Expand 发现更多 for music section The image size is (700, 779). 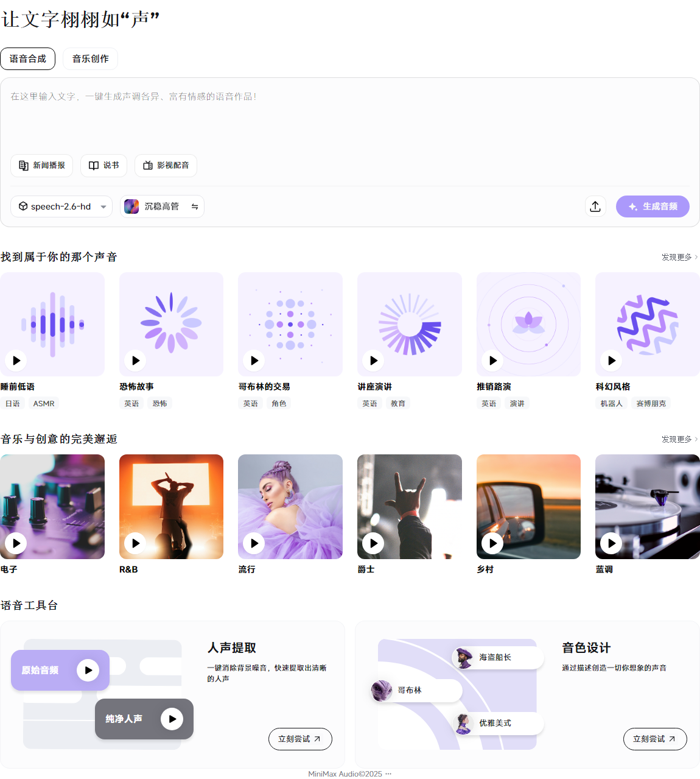point(679,439)
